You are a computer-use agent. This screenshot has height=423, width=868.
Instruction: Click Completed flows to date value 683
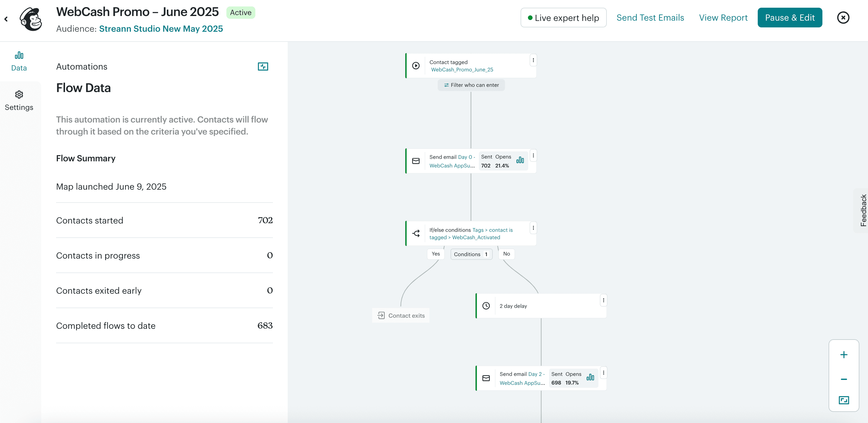pos(265,326)
